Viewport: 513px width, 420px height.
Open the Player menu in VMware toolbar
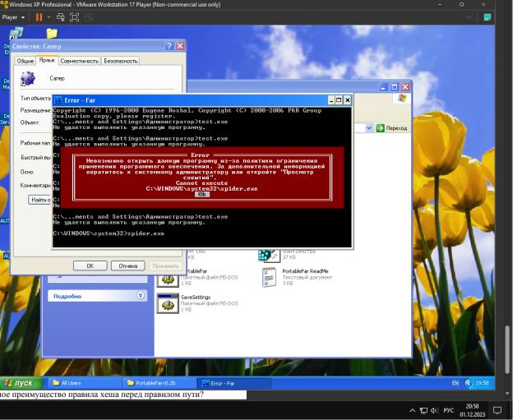click(x=13, y=17)
